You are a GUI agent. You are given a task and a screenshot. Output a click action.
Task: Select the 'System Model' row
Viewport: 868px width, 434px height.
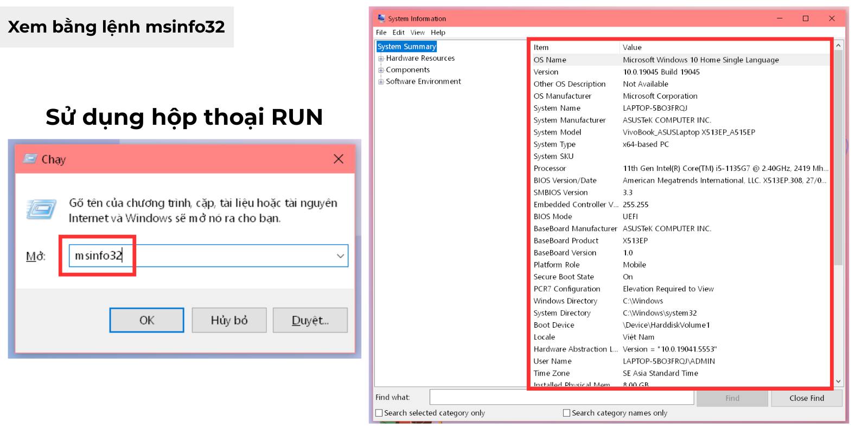click(x=680, y=132)
